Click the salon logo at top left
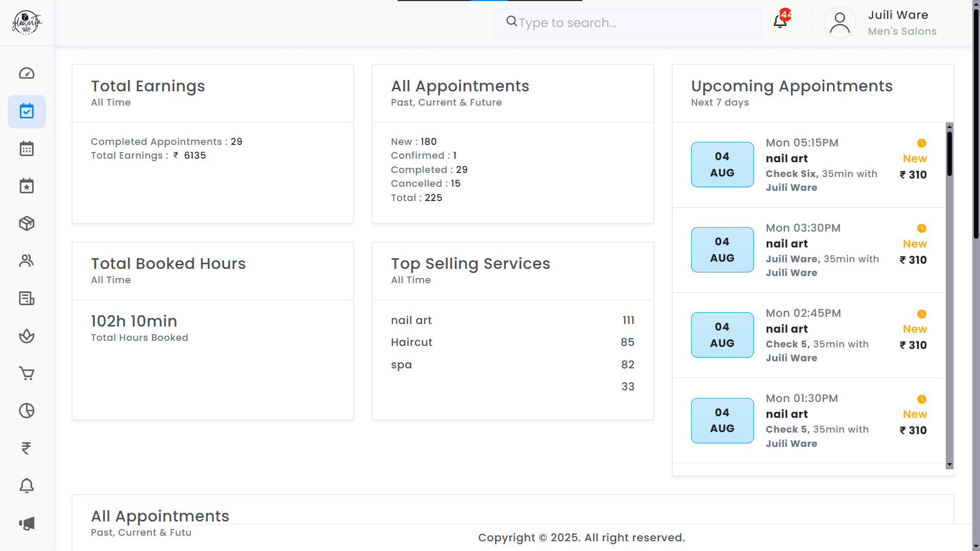The image size is (980, 551). (x=27, y=23)
